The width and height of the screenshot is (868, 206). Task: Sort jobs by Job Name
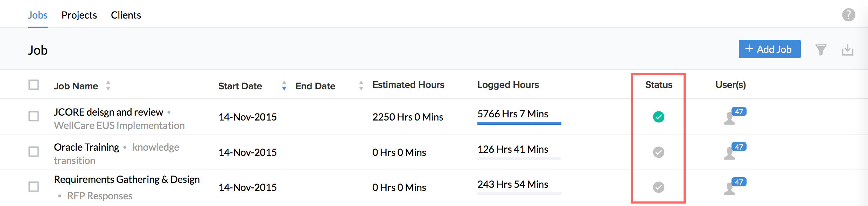(108, 85)
